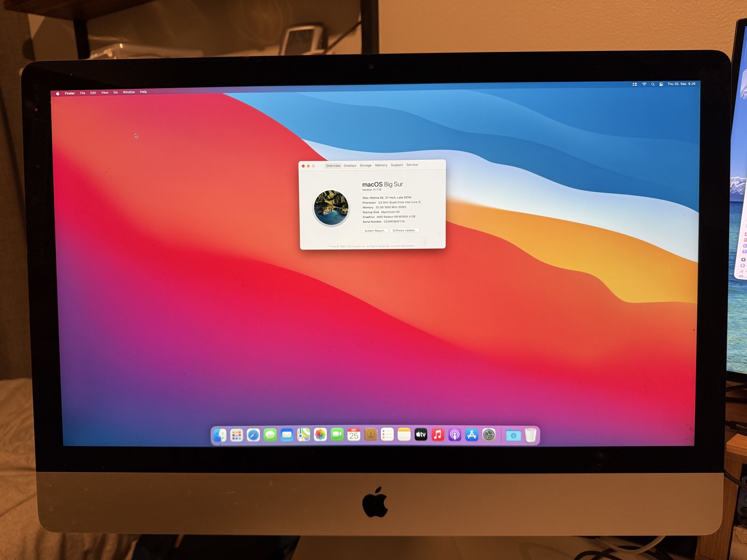The image size is (747, 560).
Task: Open the Apple menu
Action: click(x=58, y=93)
